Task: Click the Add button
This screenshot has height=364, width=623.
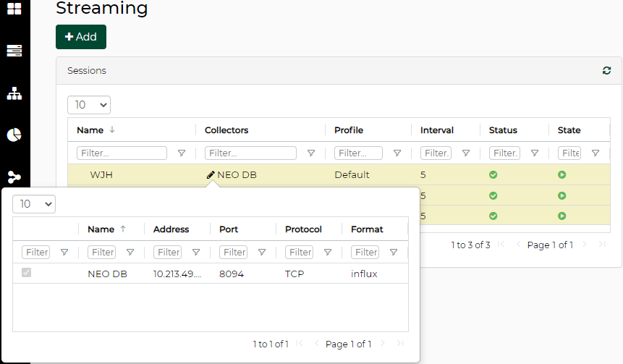Action: pos(81,37)
